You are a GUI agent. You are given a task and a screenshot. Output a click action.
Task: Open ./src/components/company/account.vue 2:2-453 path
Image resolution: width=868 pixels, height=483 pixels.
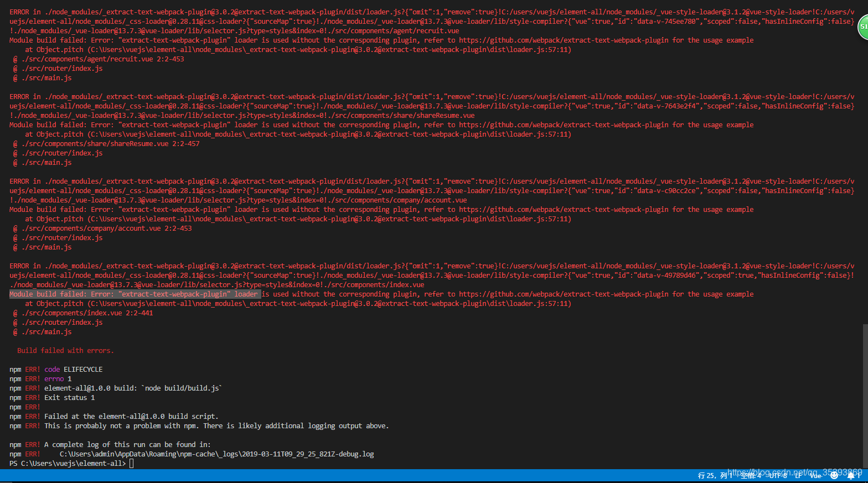[107, 228]
